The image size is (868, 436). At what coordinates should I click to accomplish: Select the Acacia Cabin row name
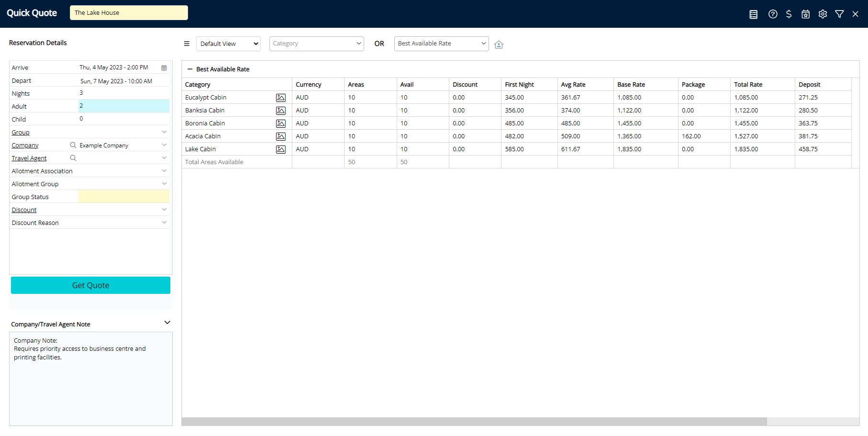203,136
